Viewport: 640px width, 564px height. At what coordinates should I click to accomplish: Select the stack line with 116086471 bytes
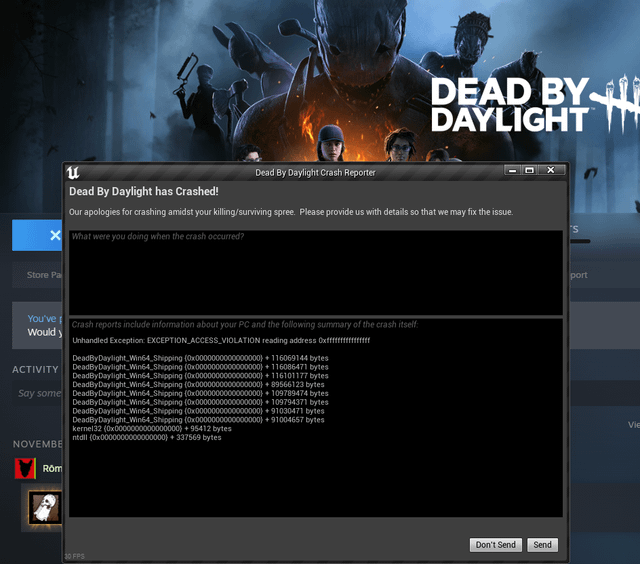tap(200, 367)
